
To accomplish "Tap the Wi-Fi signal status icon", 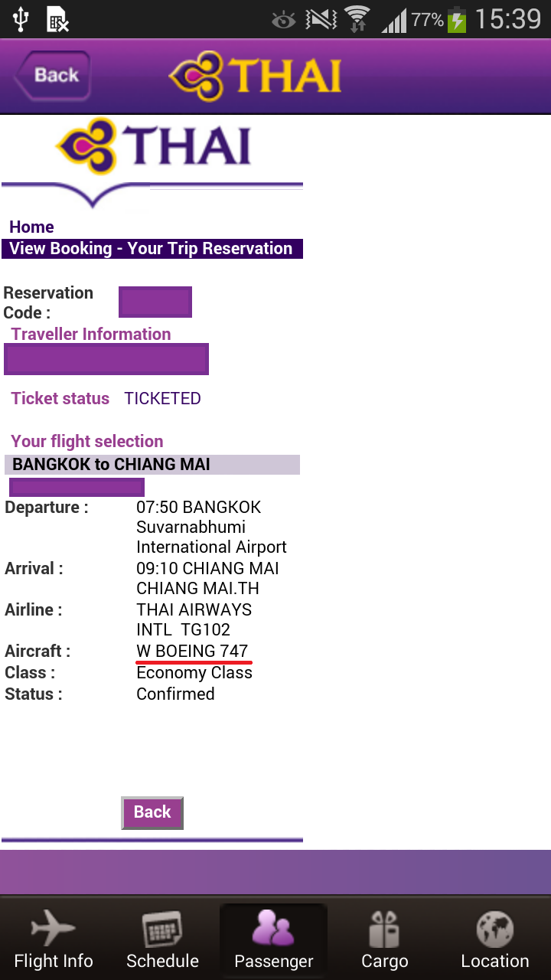I will click(x=357, y=19).
